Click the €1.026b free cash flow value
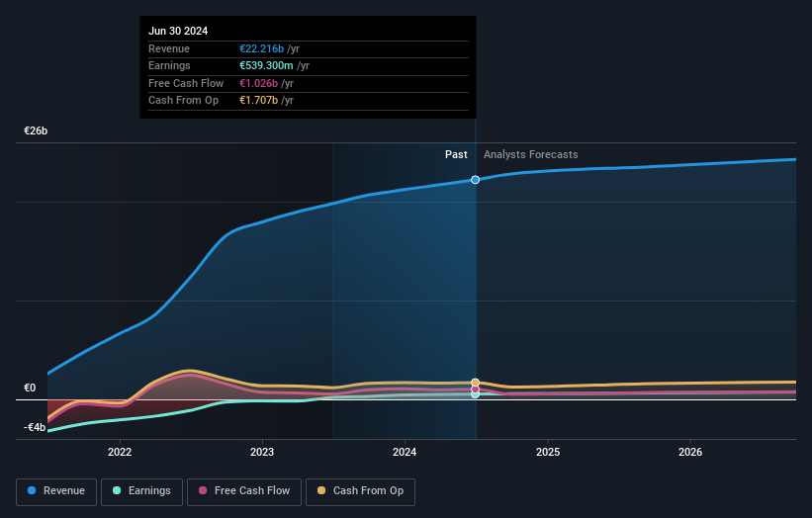The width and height of the screenshot is (812, 518). [x=258, y=83]
